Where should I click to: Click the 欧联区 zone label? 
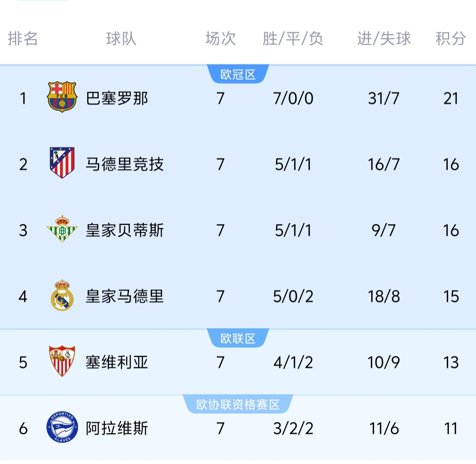click(x=238, y=339)
